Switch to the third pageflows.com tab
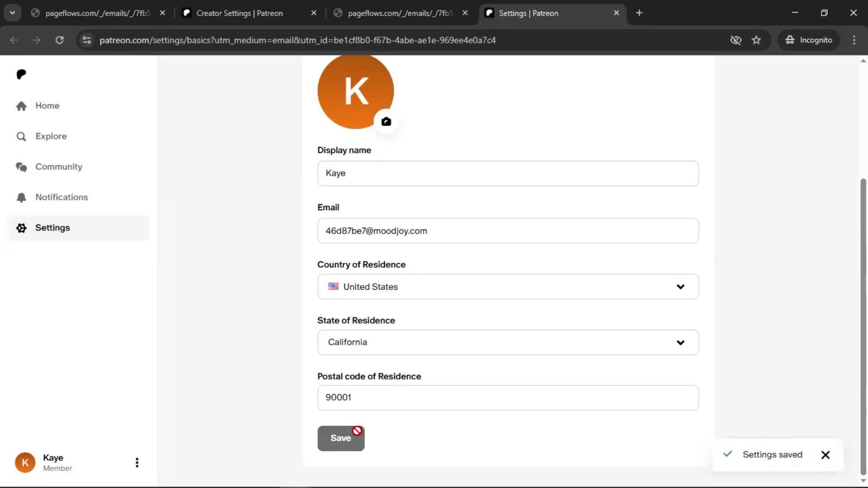 coord(400,13)
